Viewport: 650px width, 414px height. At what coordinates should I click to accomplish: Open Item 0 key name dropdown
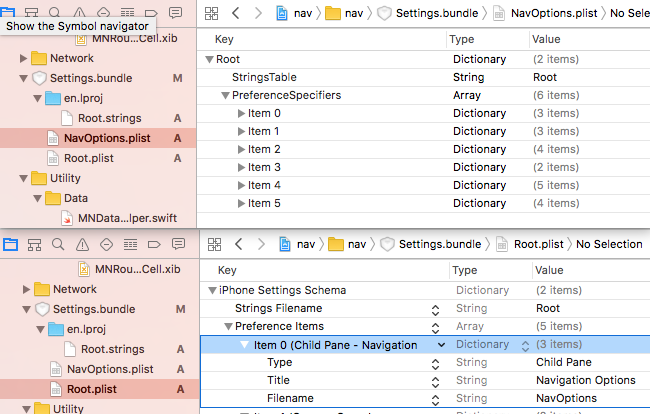[x=441, y=345]
